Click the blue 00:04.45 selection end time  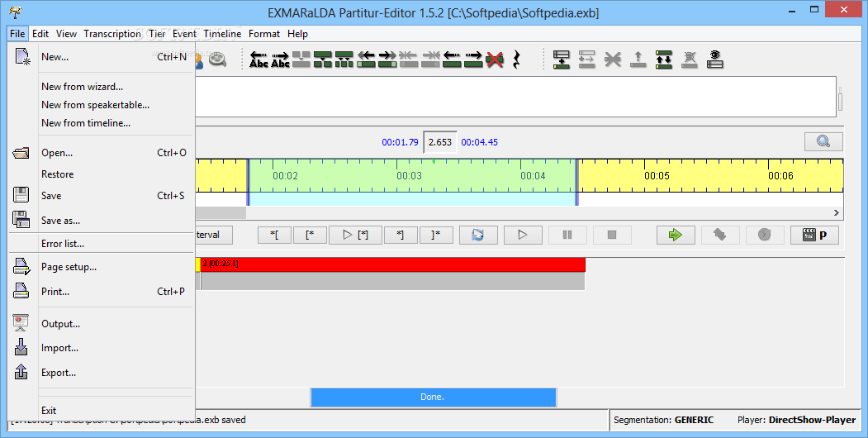479,142
